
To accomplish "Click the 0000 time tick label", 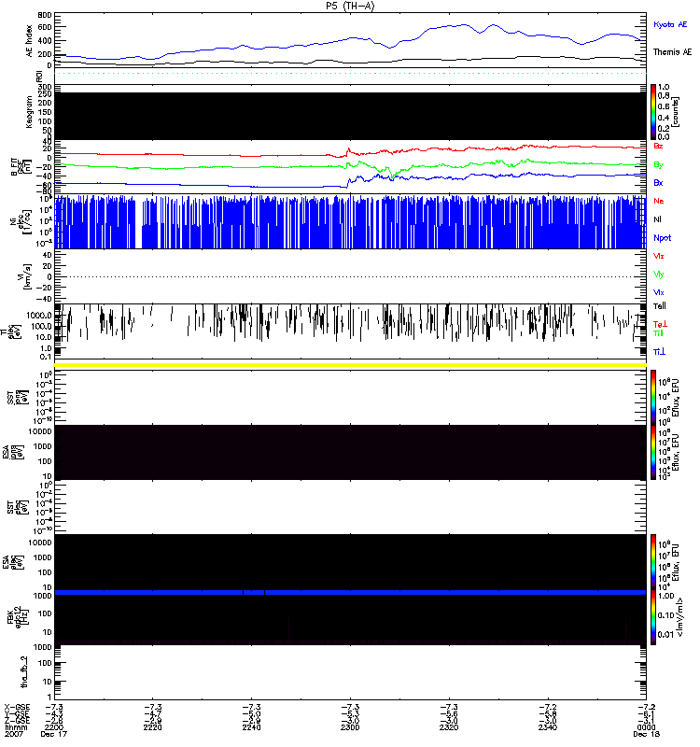I will 646,728.
